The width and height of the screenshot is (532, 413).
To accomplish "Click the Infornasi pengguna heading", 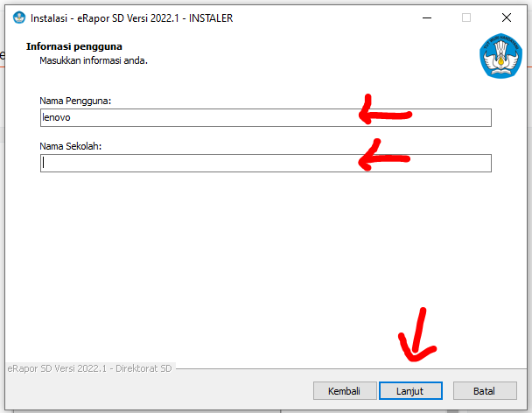I will [x=74, y=46].
